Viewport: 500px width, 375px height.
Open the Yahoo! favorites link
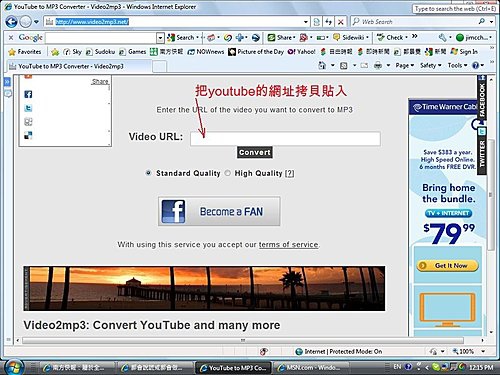(x=302, y=52)
